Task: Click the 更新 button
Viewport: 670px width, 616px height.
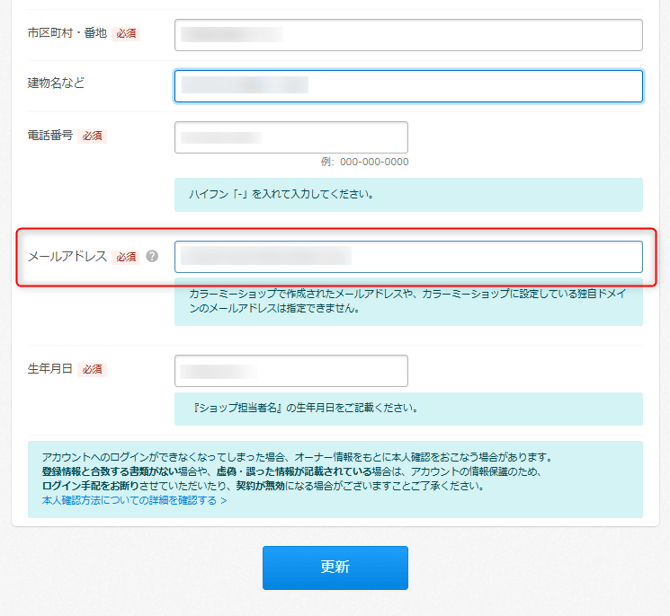Action: click(335, 567)
